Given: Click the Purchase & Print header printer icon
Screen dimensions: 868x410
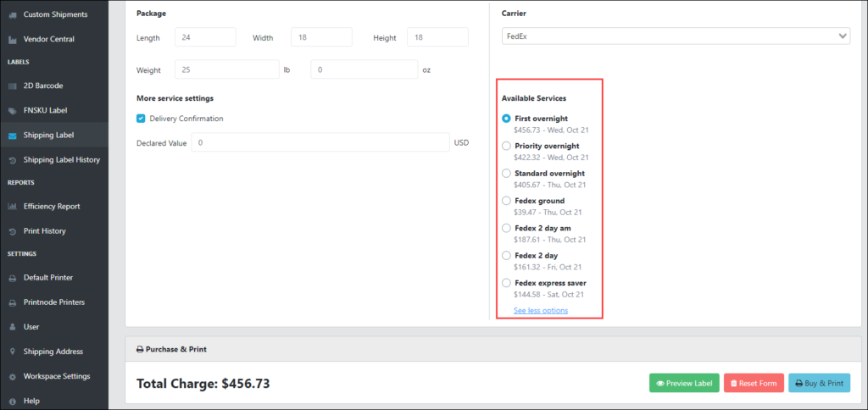Looking at the screenshot, I should (x=140, y=350).
